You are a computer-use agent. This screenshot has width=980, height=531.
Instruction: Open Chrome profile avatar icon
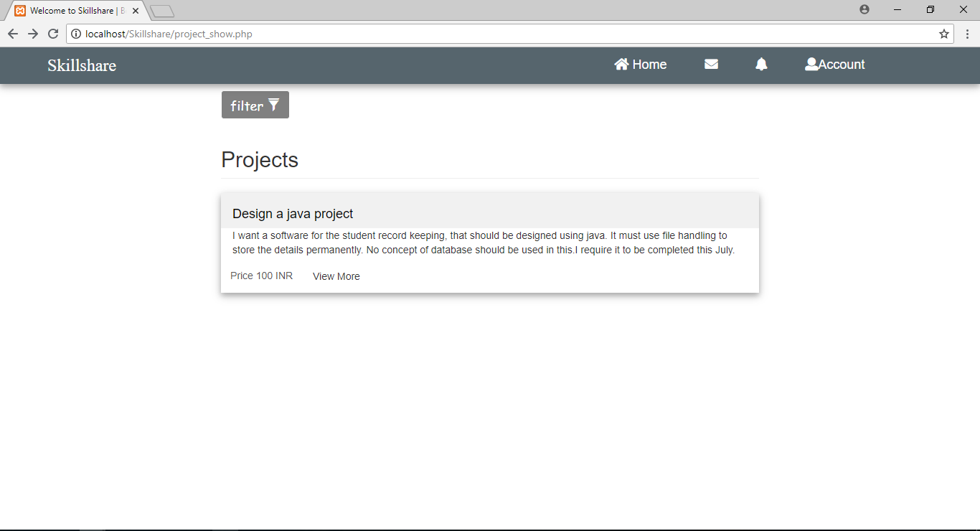(864, 9)
